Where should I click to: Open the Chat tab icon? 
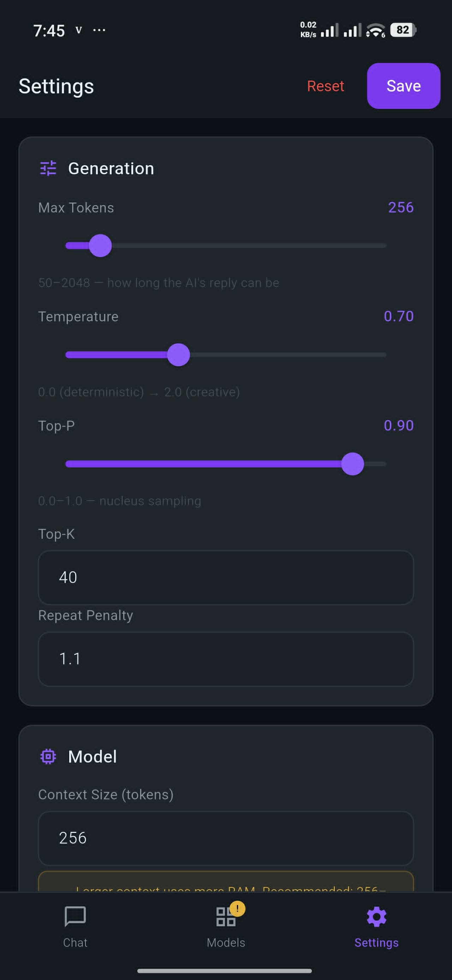pyautogui.click(x=75, y=916)
